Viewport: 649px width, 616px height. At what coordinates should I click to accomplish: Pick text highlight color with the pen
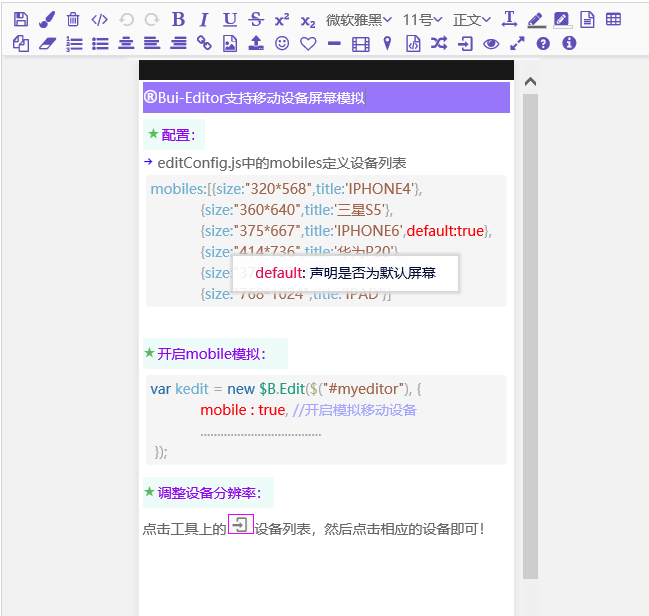coord(535,19)
